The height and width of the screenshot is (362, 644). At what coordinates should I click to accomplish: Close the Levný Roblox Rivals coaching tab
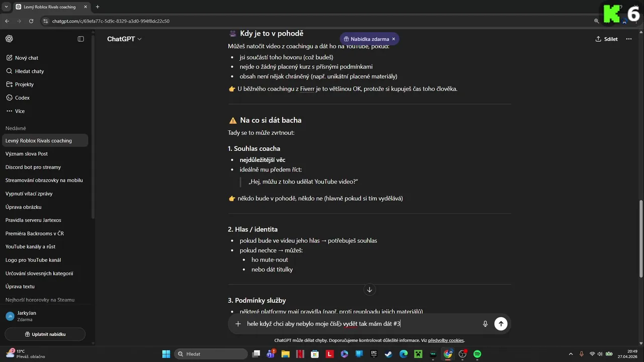click(x=85, y=7)
